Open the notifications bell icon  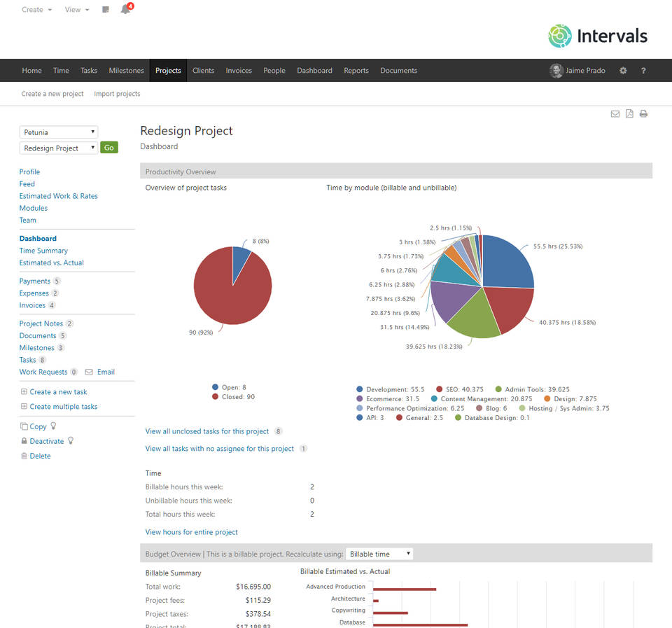(126, 10)
